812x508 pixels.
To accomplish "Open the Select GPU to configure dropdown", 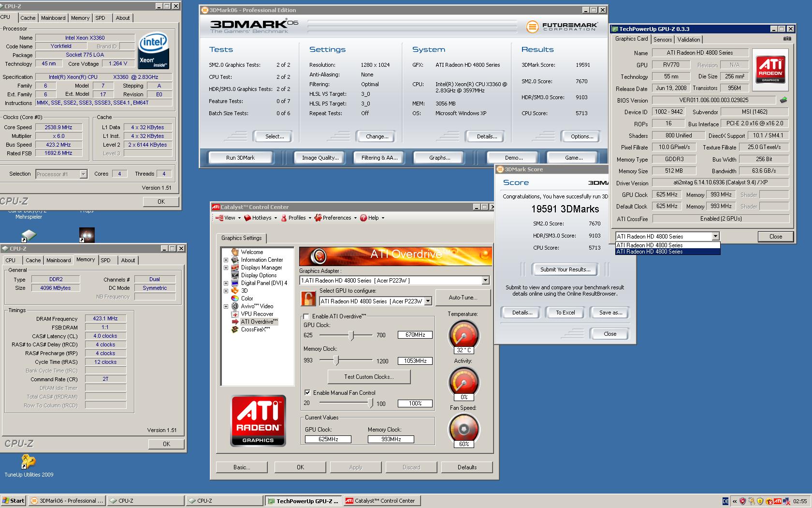I will tap(428, 301).
